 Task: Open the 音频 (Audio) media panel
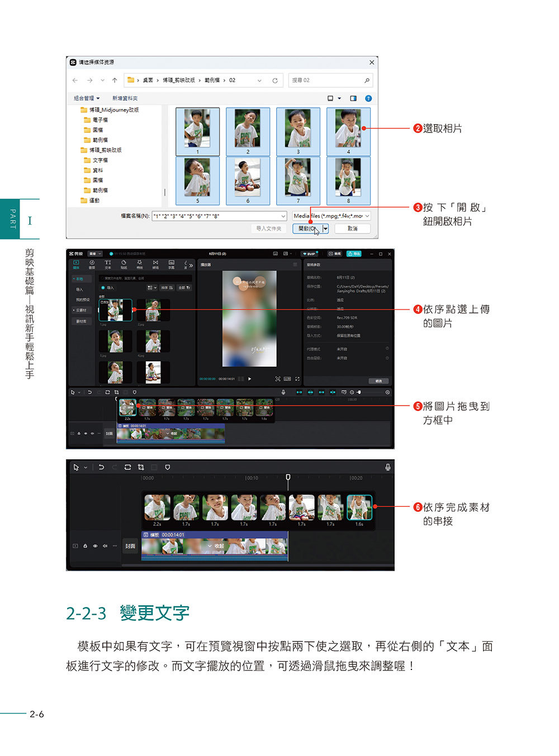pyautogui.click(x=92, y=264)
